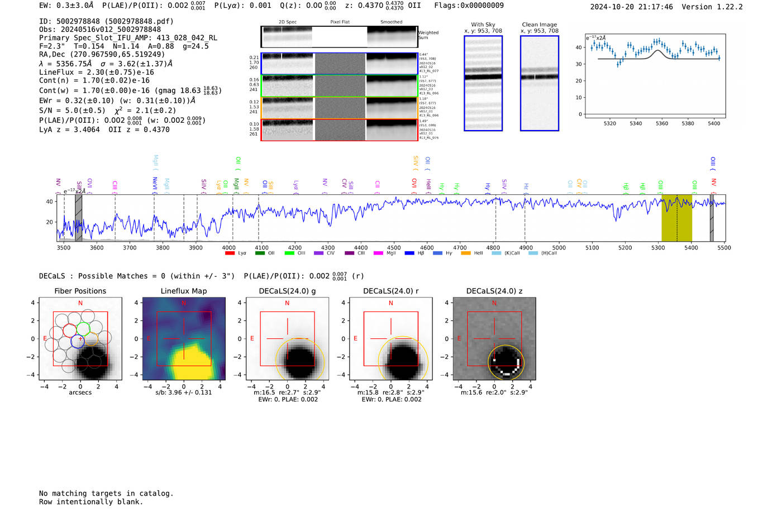
Task: Click 'No matching targets in catalog.' text
Action: point(106,493)
